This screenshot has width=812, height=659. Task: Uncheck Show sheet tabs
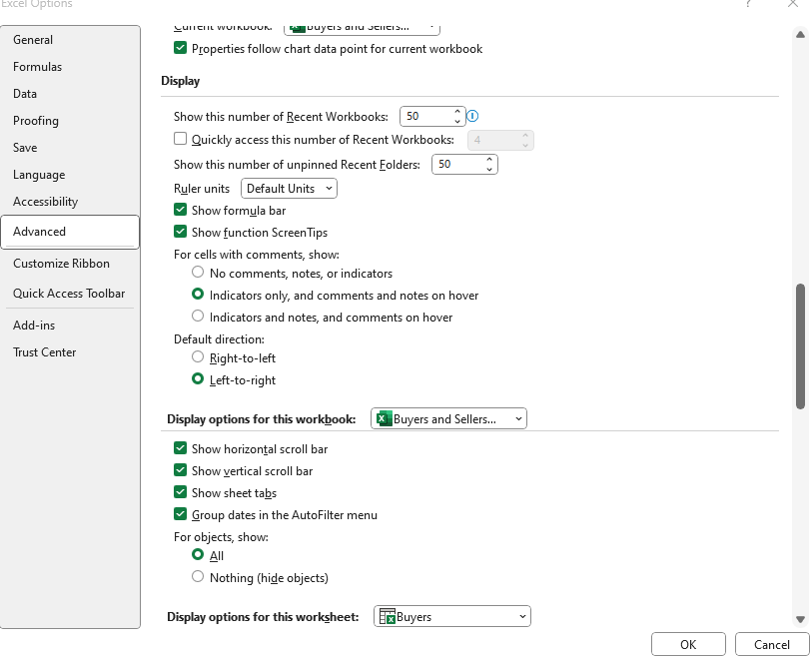click(180, 492)
